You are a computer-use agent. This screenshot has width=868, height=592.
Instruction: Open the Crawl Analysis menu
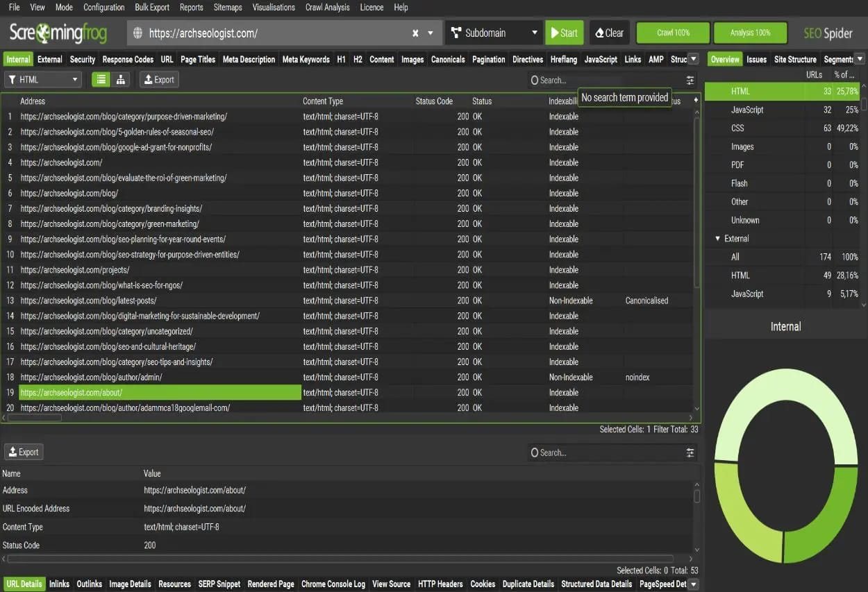(328, 7)
